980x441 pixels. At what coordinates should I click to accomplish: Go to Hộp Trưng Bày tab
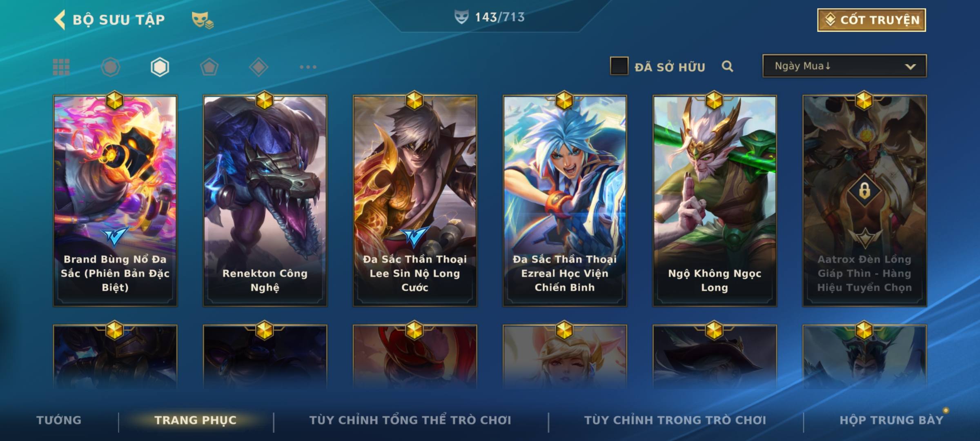[x=891, y=420]
